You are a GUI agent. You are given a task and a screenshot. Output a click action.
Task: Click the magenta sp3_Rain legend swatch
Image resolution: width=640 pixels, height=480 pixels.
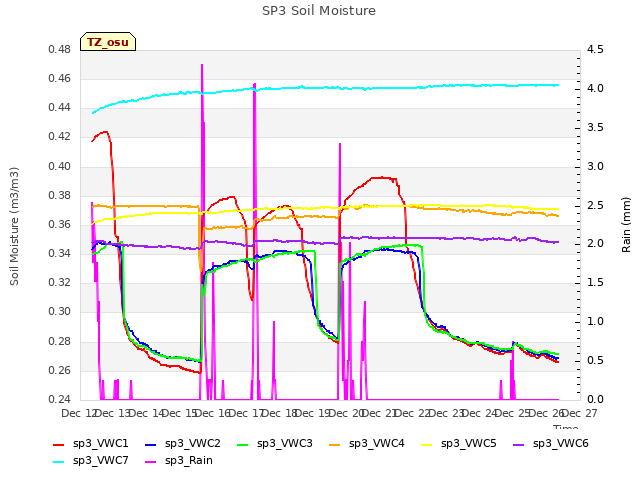pyautogui.click(x=151, y=462)
